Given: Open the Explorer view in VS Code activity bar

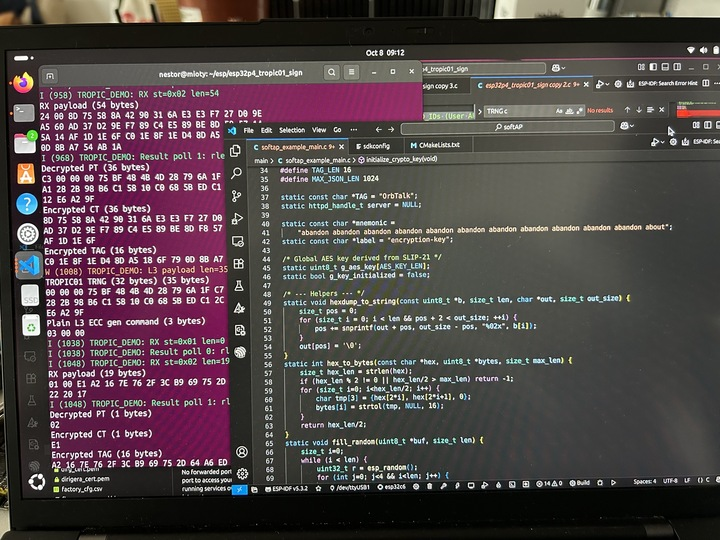Looking at the screenshot, I should [235, 151].
